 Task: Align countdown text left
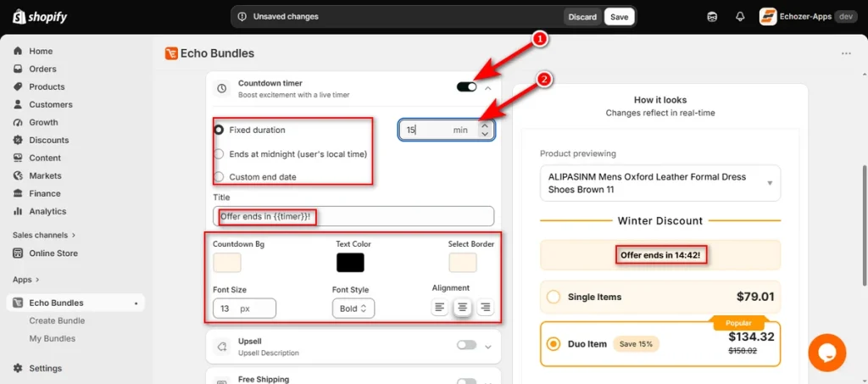pyautogui.click(x=440, y=307)
